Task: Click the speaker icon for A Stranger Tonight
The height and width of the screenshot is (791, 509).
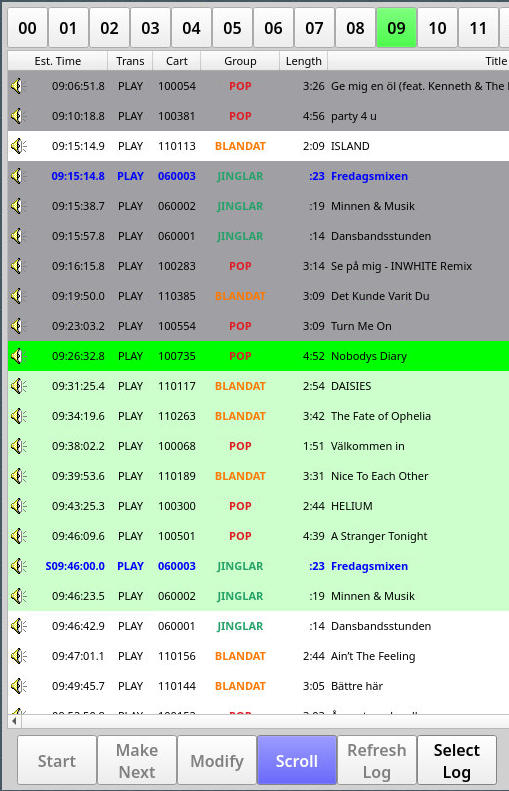Action: pos(19,536)
